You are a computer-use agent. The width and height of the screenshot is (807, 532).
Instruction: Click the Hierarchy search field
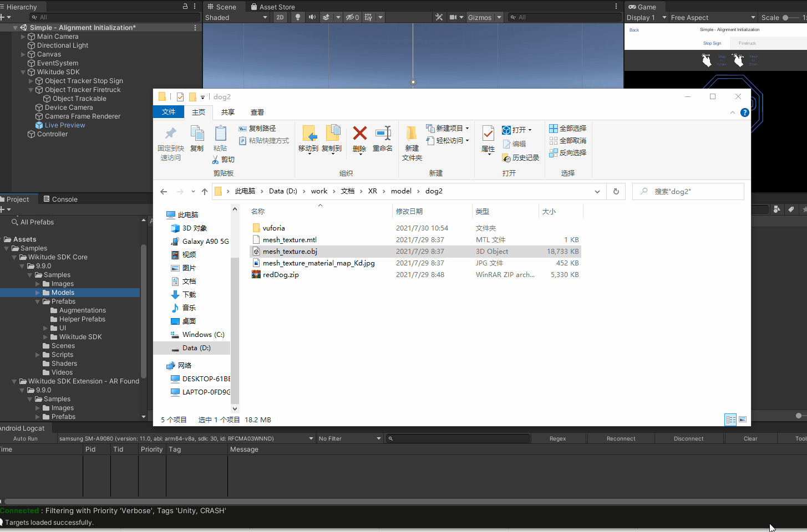tap(114, 17)
